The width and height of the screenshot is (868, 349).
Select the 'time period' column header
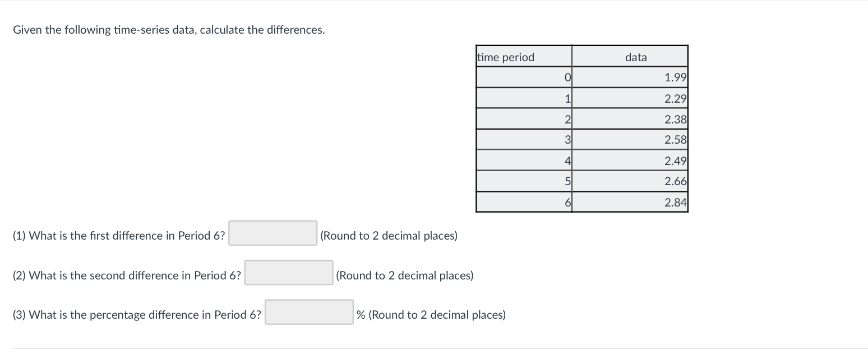505,57
